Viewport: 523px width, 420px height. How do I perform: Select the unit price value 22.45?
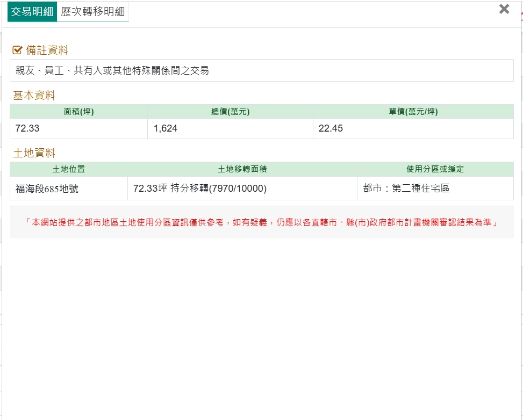[x=331, y=129]
